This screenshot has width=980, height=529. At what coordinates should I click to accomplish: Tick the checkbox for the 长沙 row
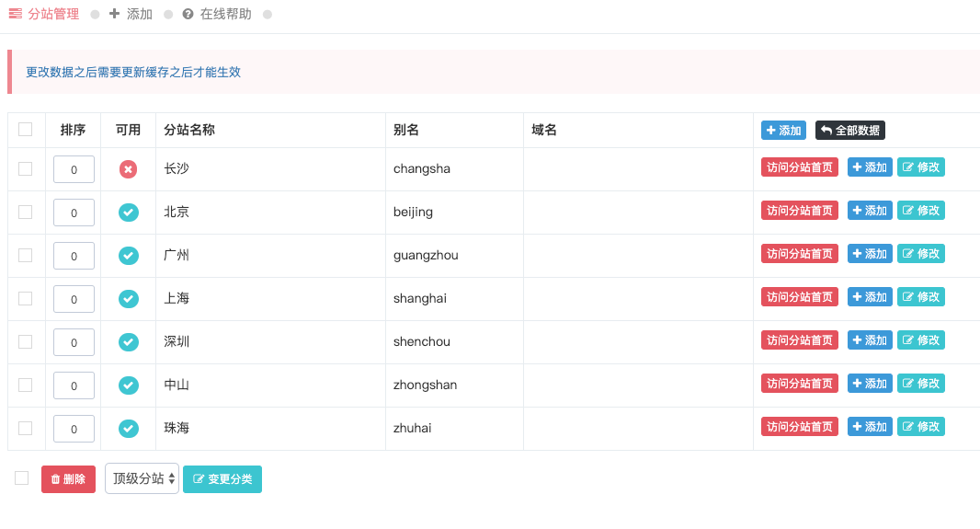[25, 169]
